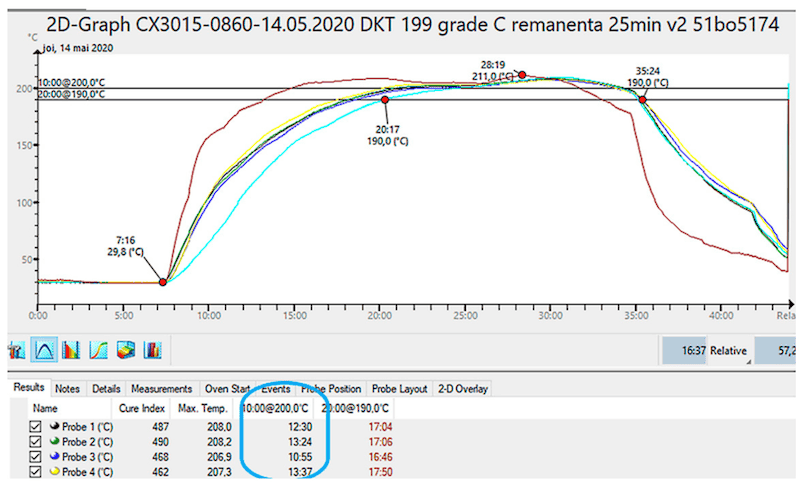Image resolution: width=800 pixels, height=486 pixels.
Task: Open the Oven Start tab
Action: (x=227, y=389)
